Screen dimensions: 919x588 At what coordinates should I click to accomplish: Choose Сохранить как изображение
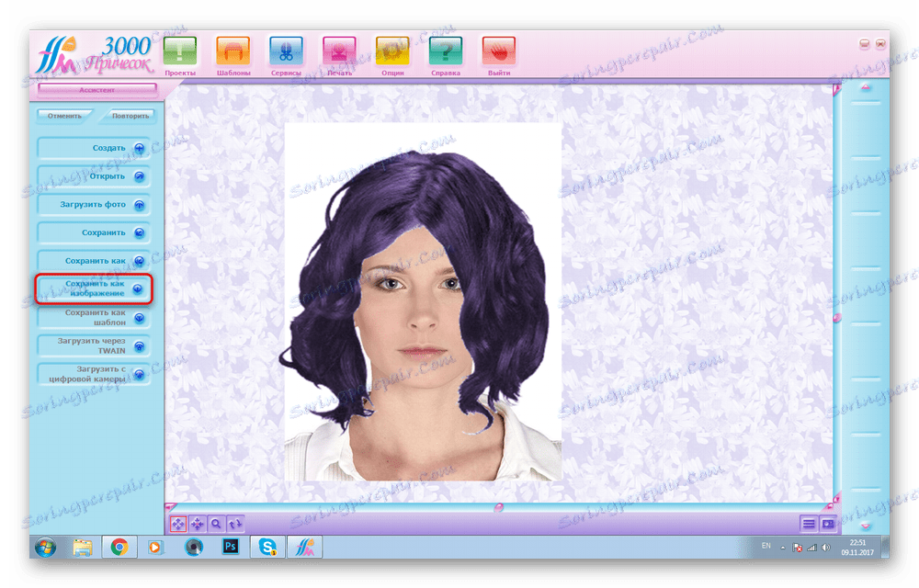click(93, 288)
